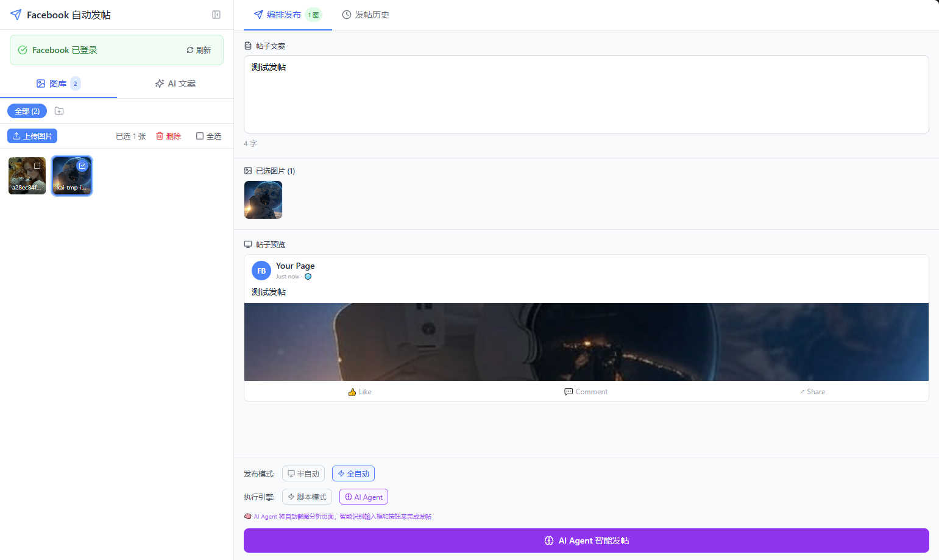Click the Comment speech bubble icon
This screenshot has height=560, width=939.
click(569, 392)
